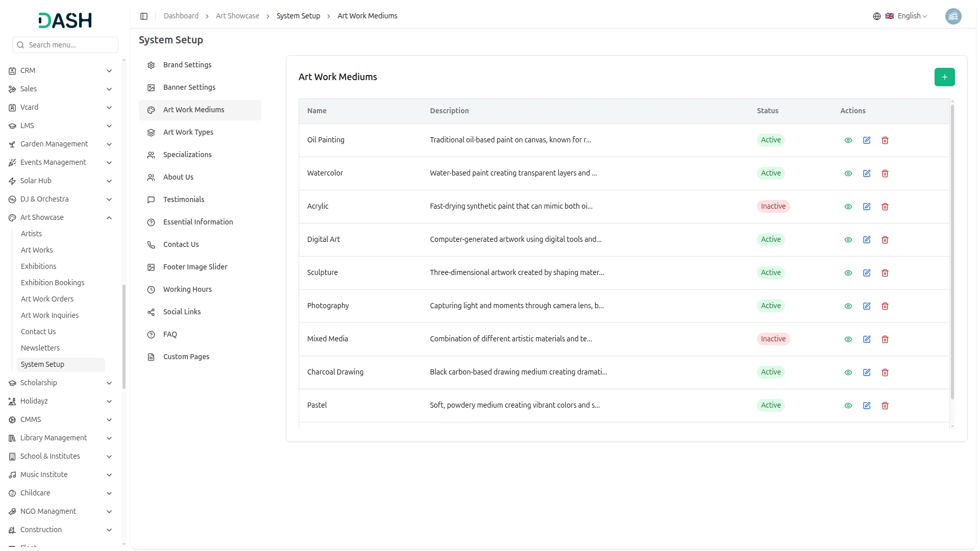
Task: Open the user avatar profile menu
Action: (x=952, y=16)
